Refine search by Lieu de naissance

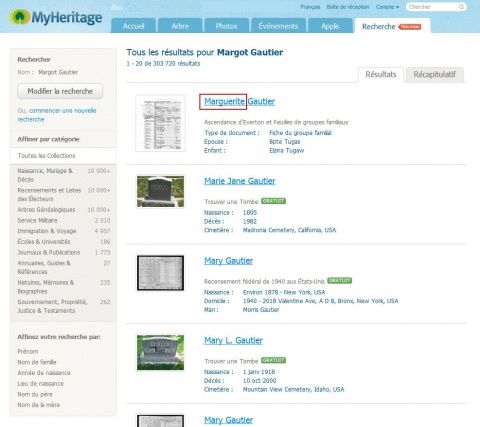pyautogui.click(x=40, y=383)
